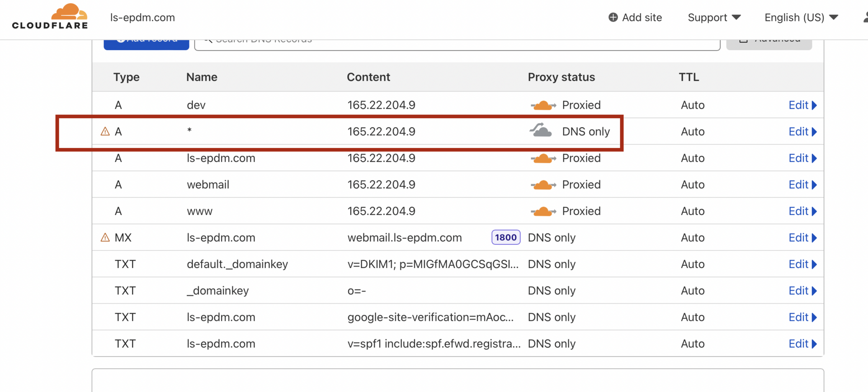Click the Content column header
868x392 pixels.
[368, 77]
